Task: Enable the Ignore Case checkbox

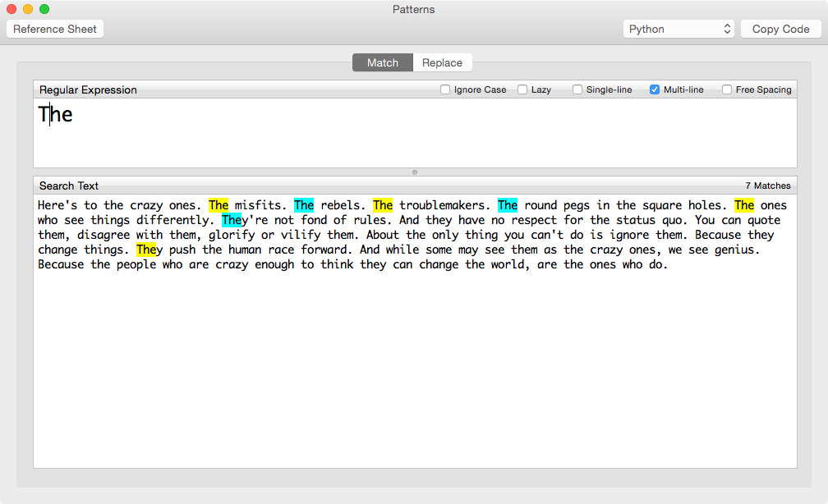Action: click(x=445, y=89)
